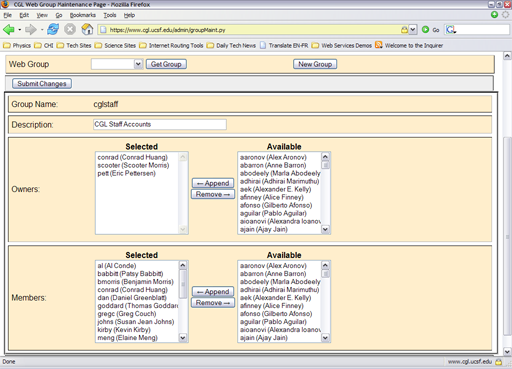Expand the Web Group dropdown
This screenshot has width=512, height=369.
tap(138, 64)
